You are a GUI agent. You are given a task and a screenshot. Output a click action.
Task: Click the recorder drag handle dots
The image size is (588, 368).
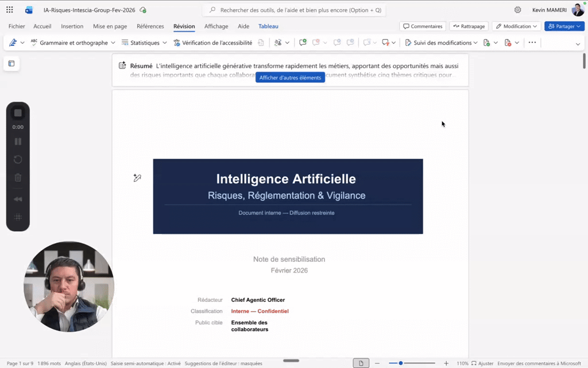[x=18, y=217]
